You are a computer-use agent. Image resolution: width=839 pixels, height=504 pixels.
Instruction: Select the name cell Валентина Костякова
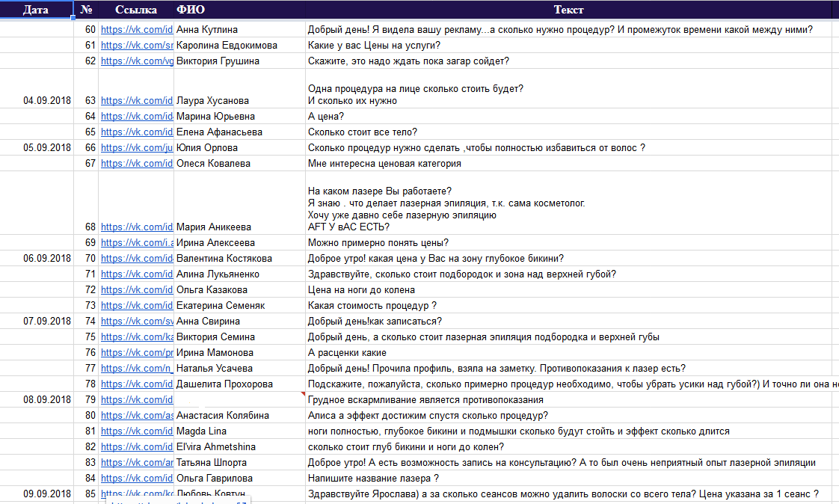239,258
